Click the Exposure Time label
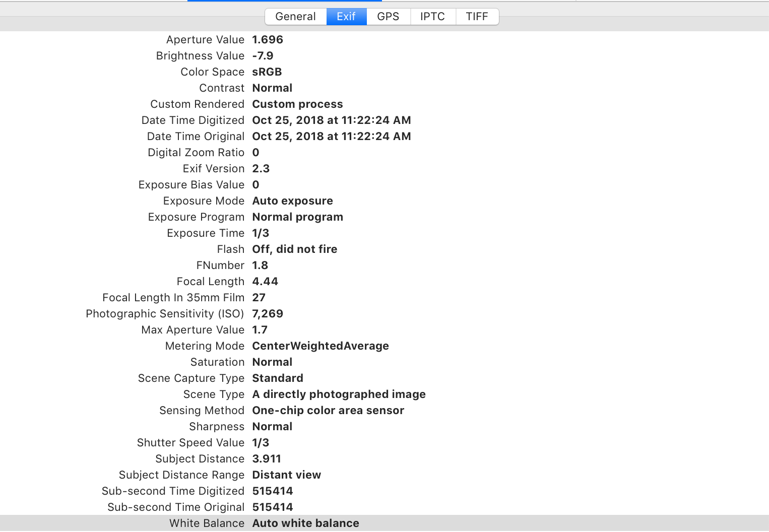769x532 pixels. pyautogui.click(x=206, y=233)
